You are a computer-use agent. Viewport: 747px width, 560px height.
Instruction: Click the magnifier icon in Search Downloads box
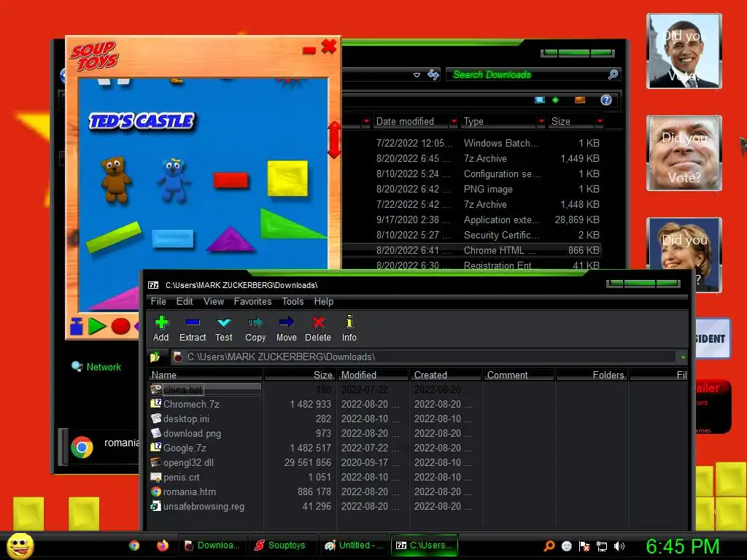coord(613,74)
